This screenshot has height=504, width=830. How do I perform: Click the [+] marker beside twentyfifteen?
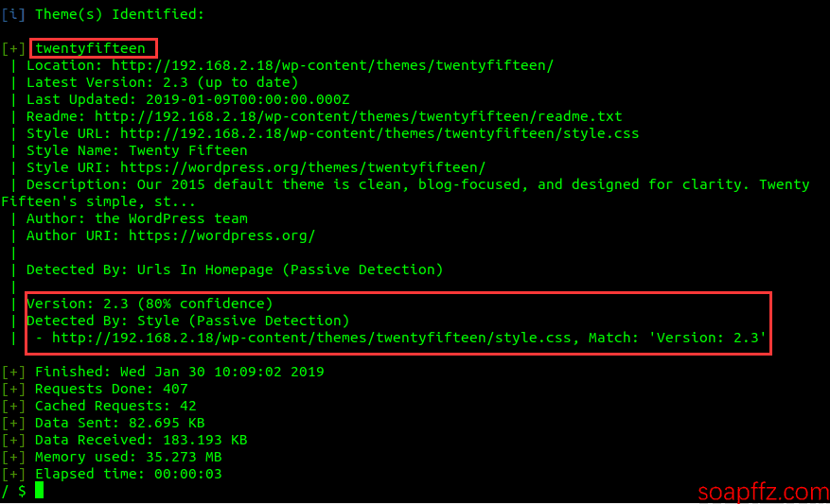(x=13, y=48)
